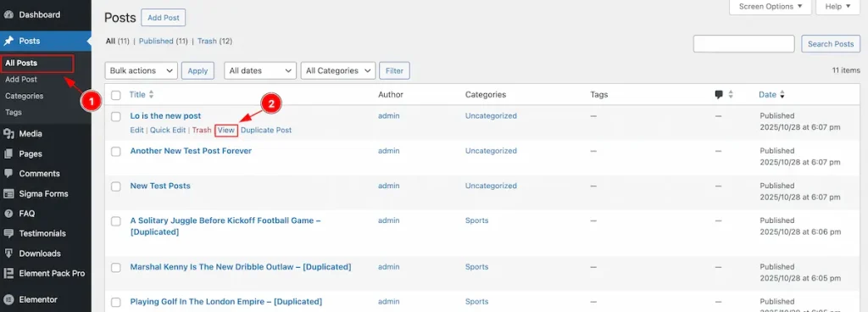Image resolution: width=868 pixels, height=312 pixels.
Task: Check 'Another New Test Post Forever' checkbox
Action: (115, 152)
